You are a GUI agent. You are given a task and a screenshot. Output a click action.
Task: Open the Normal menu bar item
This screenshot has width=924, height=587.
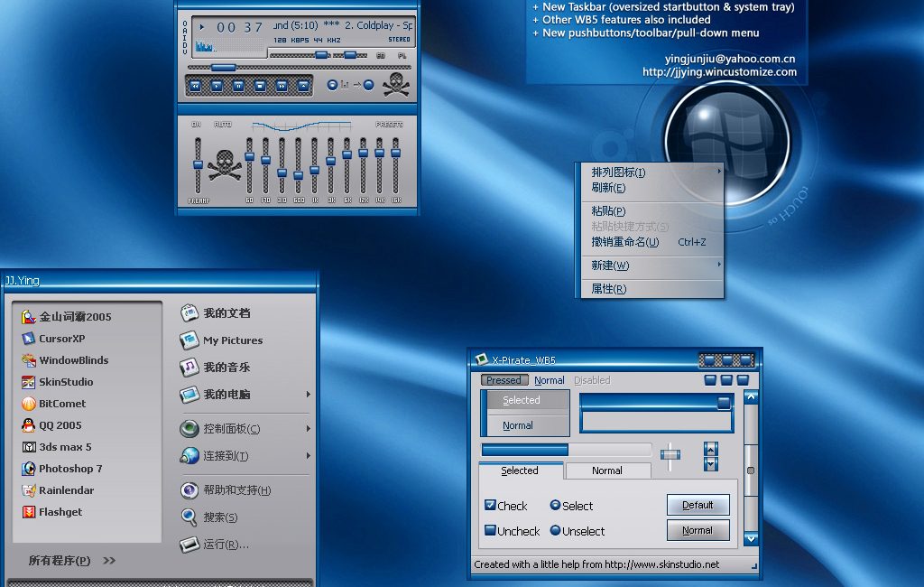(550, 380)
